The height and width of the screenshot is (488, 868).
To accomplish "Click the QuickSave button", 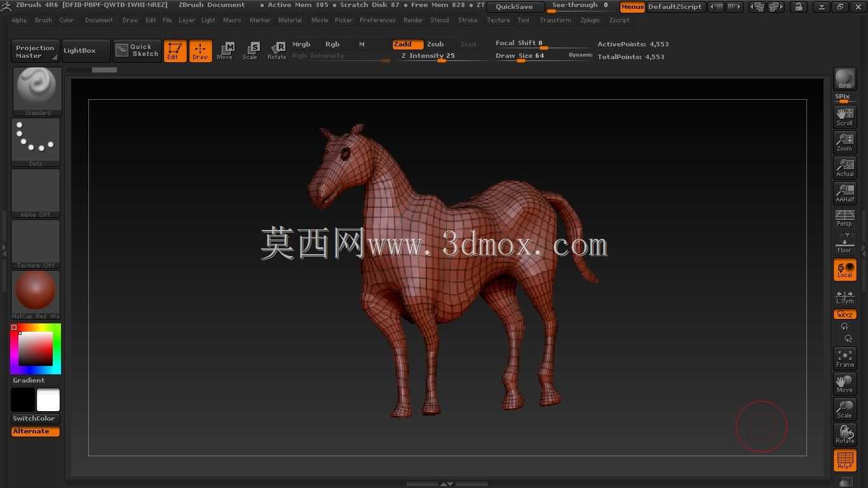I will (x=515, y=7).
